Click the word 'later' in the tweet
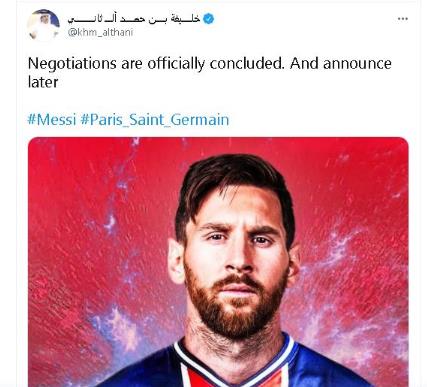Image resolution: width=427 pixels, height=387 pixels. pyautogui.click(x=43, y=82)
